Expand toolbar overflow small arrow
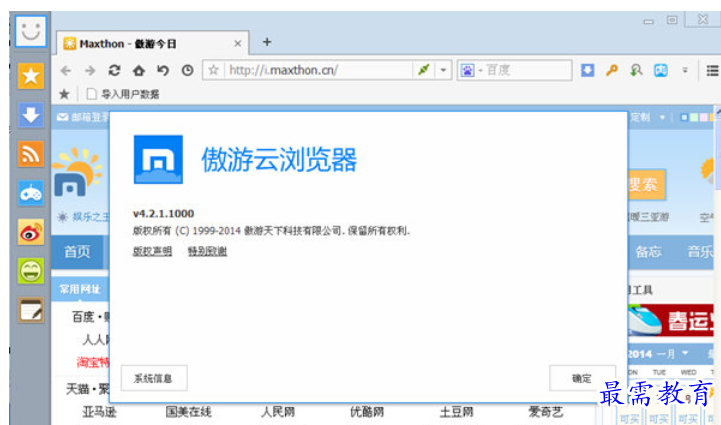This screenshot has width=721, height=425. [685, 70]
